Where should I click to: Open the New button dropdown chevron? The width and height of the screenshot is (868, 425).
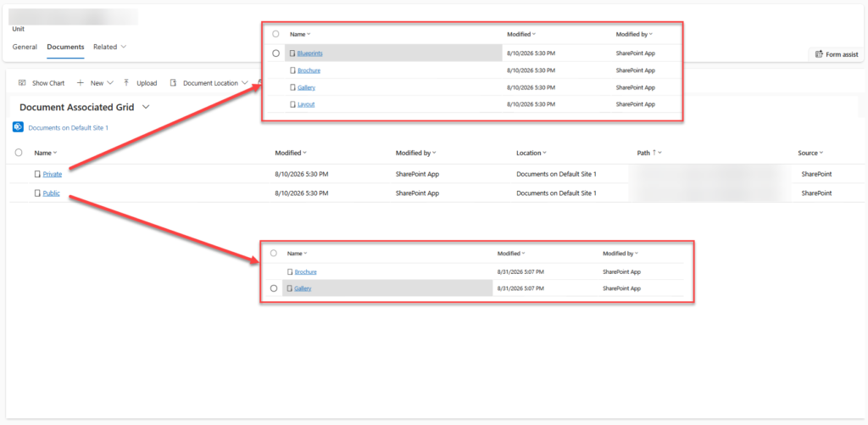(x=109, y=83)
